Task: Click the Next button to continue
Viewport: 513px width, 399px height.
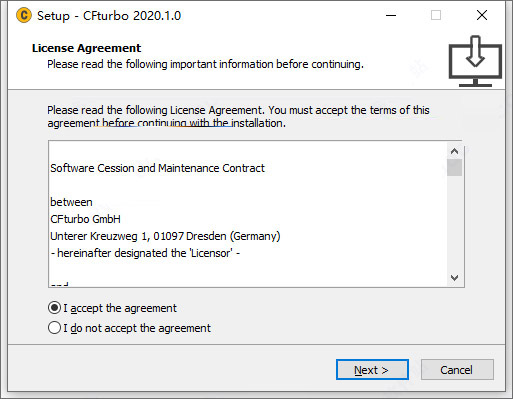Action: [372, 370]
